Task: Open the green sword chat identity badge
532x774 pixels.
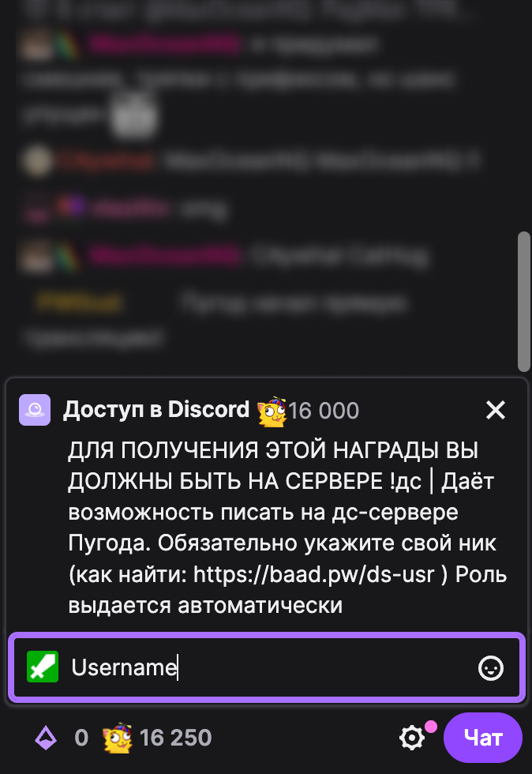Action: click(x=43, y=667)
